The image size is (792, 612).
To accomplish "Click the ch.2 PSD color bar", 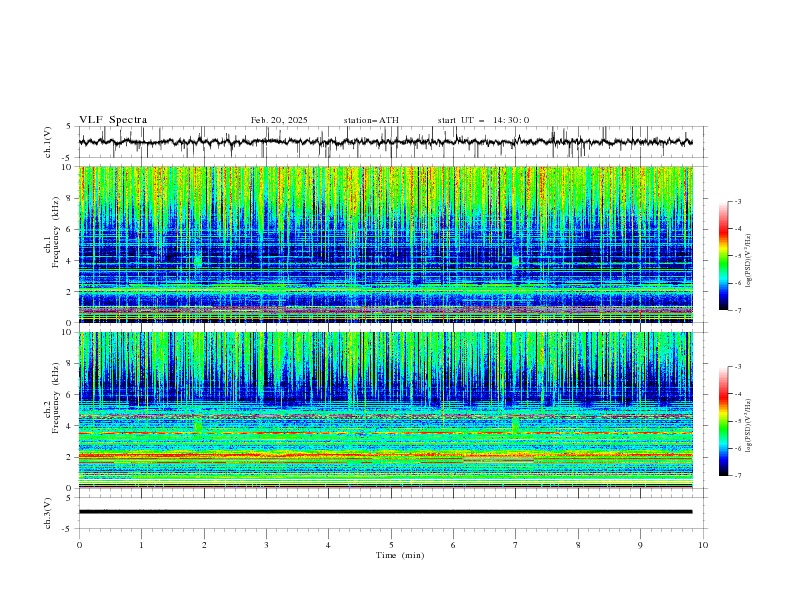I will [x=723, y=421].
